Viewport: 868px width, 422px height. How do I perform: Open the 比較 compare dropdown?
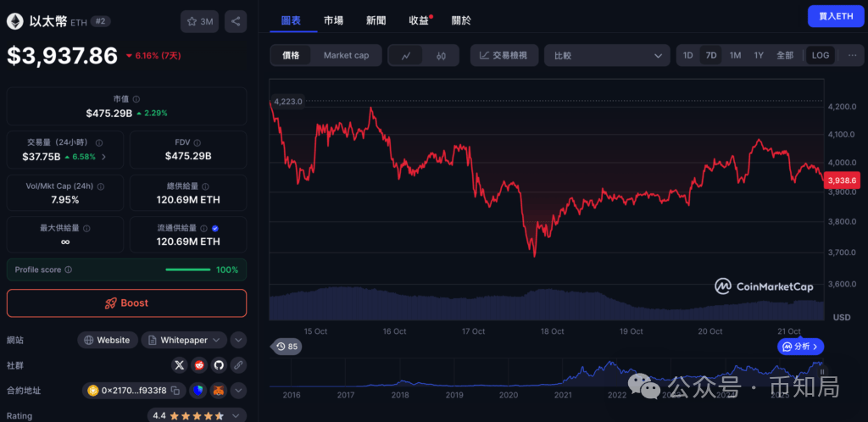(608, 55)
